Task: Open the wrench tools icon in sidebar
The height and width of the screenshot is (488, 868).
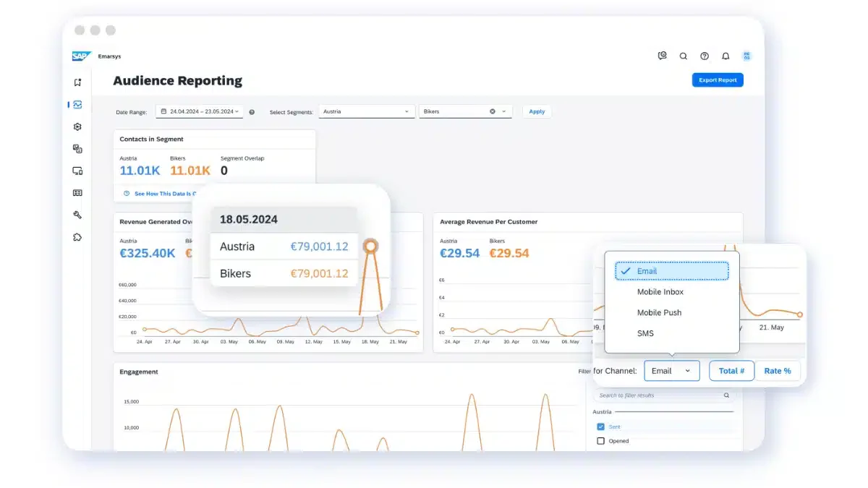Action: click(x=77, y=215)
